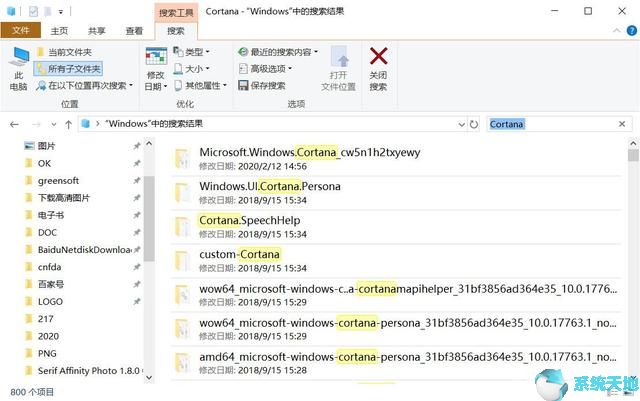The width and height of the screenshot is (640, 401).
Task: Click navigation pane scroll down arrow
Action: pyautogui.click(x=149, y=377)
